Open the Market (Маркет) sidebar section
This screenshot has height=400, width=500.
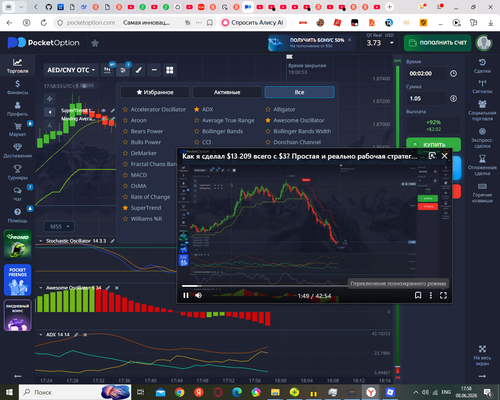tap(17, 129)
